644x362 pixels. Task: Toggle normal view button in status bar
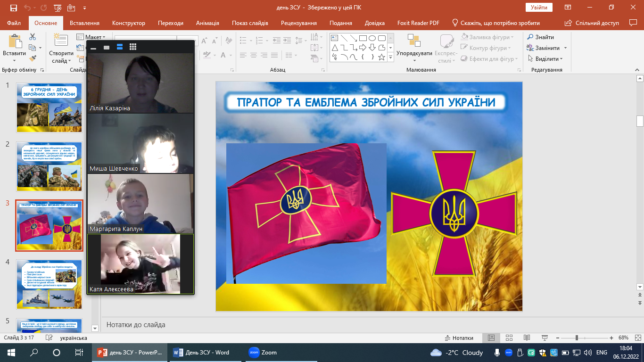[491, 338]
